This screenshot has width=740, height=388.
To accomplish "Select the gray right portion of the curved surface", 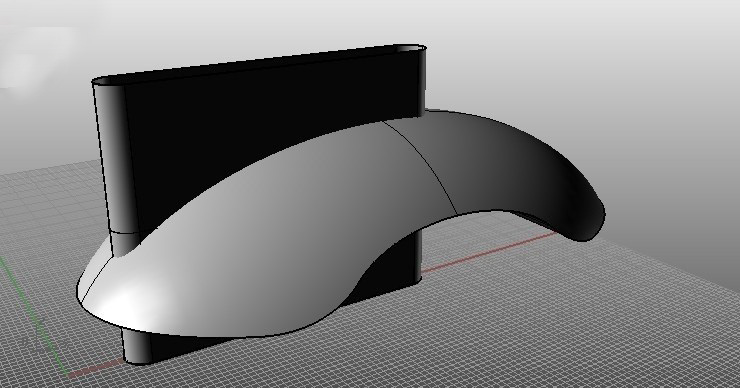I will (x=510, y=165).
